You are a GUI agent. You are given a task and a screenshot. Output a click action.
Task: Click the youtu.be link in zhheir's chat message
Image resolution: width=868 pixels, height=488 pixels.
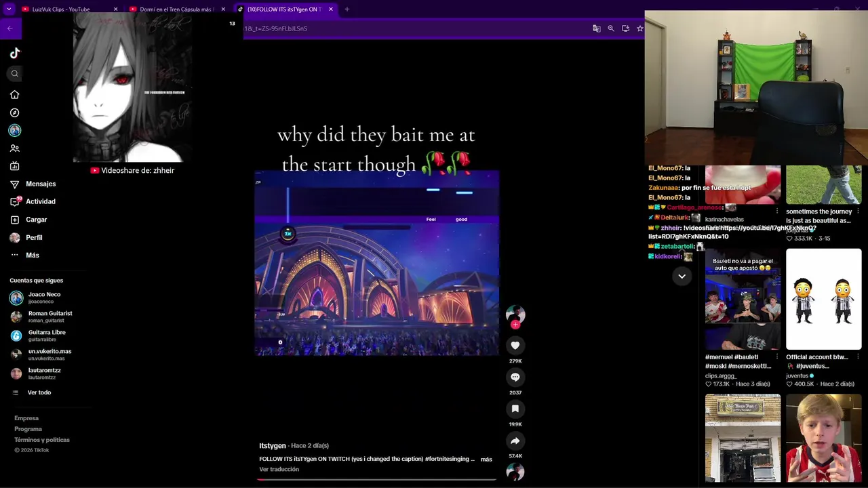click(x=732, y=232)
